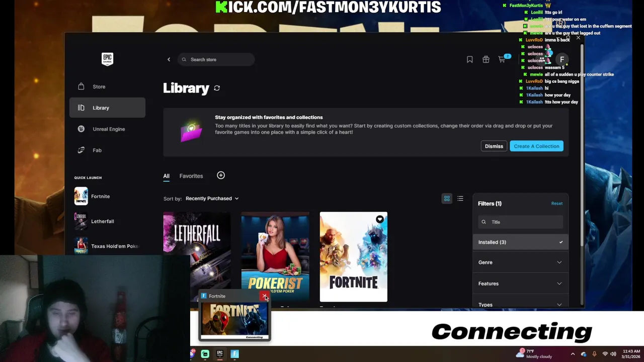Image resolution: width=644 pixels, height=362 pixels.
Task: Open the Recently Purchased sort dropdown
Action: click(212, 198)
